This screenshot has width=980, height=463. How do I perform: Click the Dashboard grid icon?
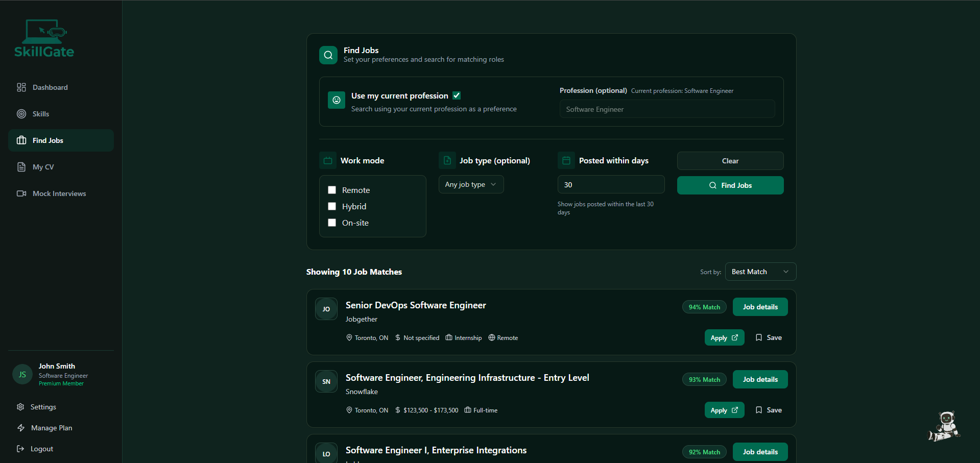tap(21, 87)
